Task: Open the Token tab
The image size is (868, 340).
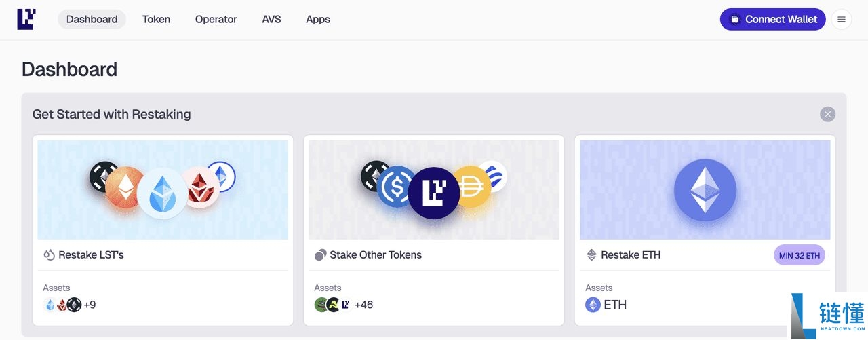Action: pyautogui.click(x=156, y=20)
